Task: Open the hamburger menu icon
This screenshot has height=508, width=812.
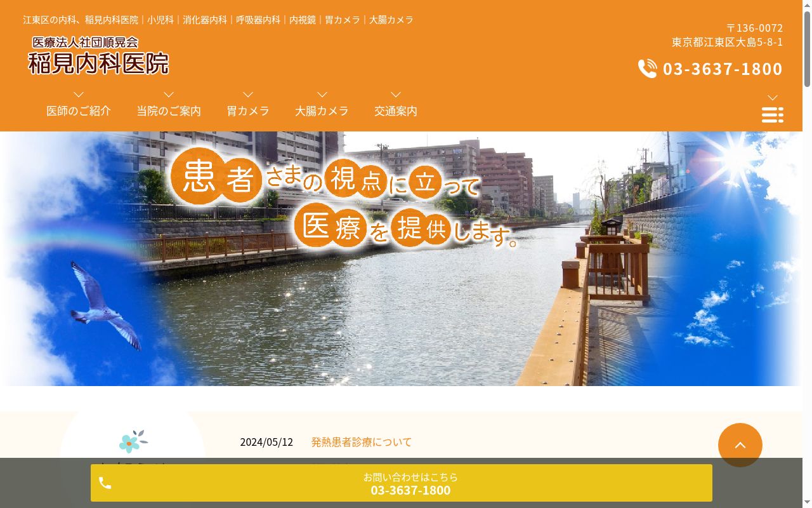Action: 773,115
